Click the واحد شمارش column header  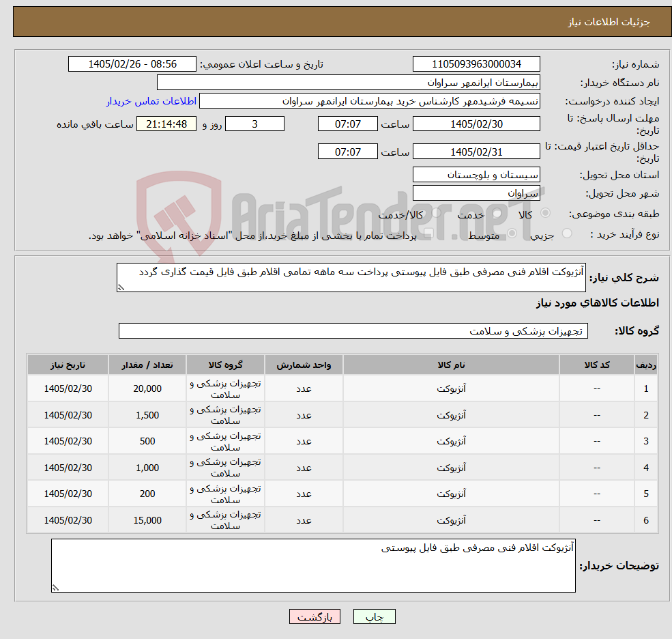point(304,365)
